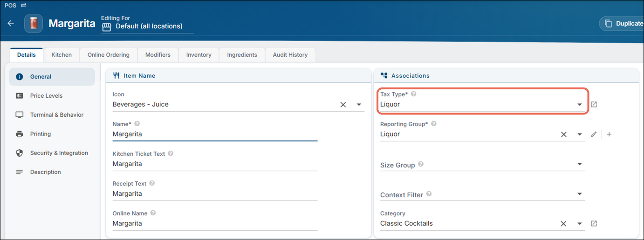This screenshot has width=644, height=240.
Task: Show help for Online Name
Action: point(153,213)
